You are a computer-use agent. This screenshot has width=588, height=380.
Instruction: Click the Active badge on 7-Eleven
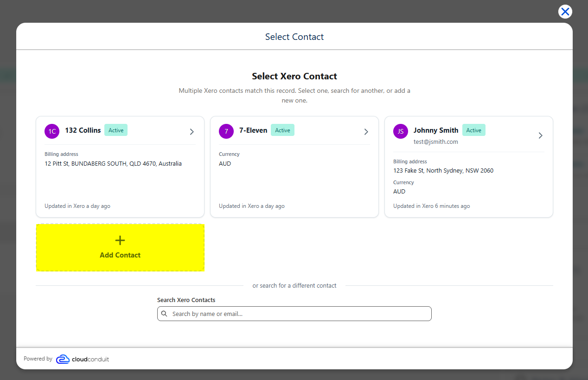pos(282,130)
